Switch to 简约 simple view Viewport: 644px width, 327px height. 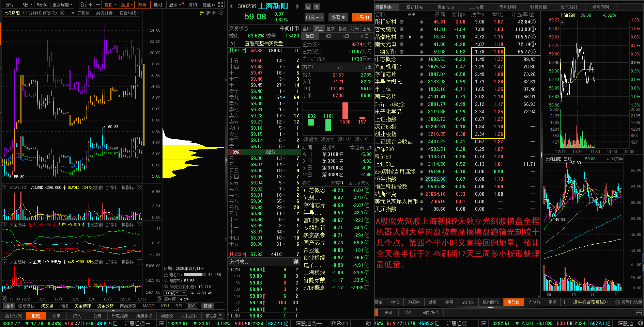click(193, 5)
